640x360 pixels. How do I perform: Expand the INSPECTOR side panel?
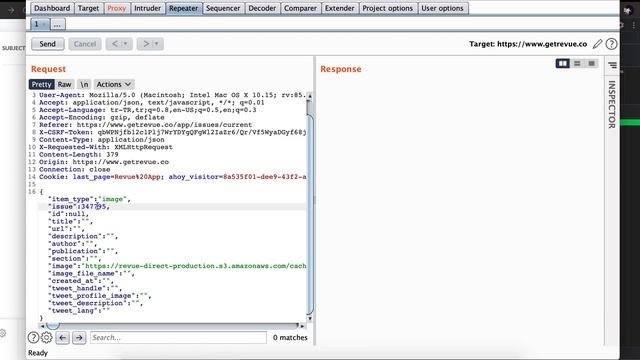[x=612, y=104]
